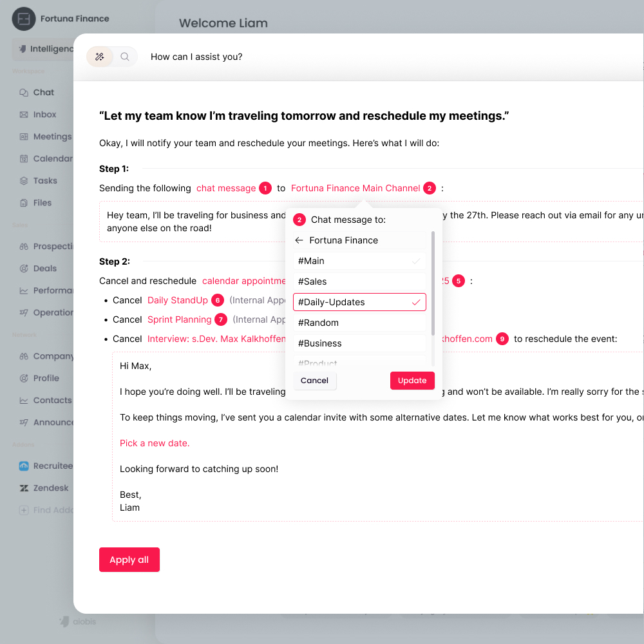The height and width of the screenshot is (644, 644).
Task: Click the Recruitee addon icon
Action: point(24,466)
